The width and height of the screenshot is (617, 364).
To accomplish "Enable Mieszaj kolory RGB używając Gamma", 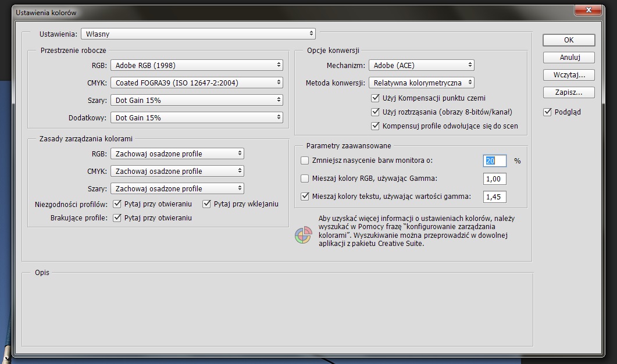I will point(305,179).
